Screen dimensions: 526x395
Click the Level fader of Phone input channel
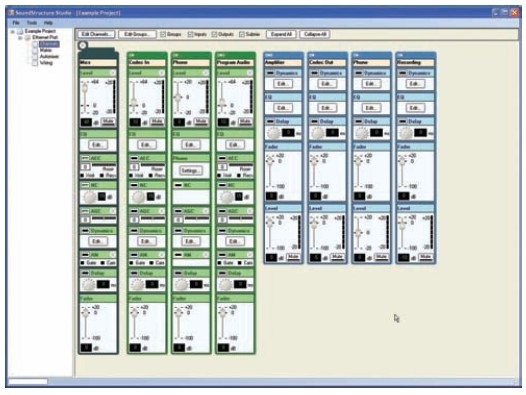(x=178, y=97)
